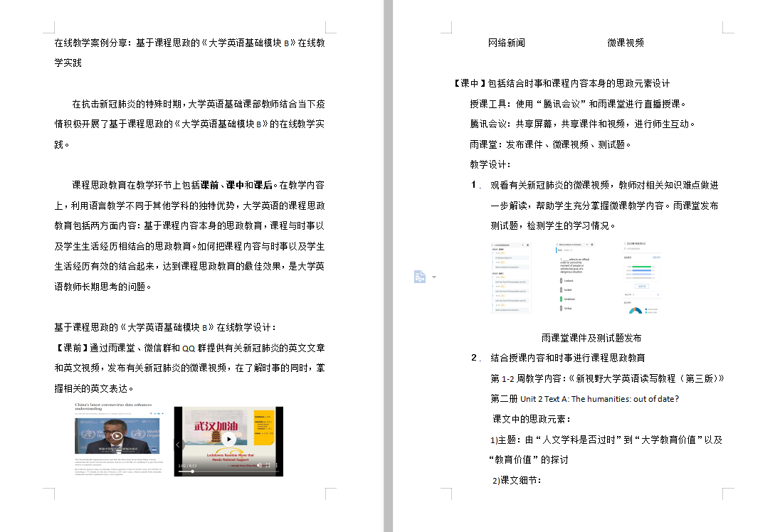
Task: Click the course list screenshot thumbnail
Action: (x=511, y=277)
